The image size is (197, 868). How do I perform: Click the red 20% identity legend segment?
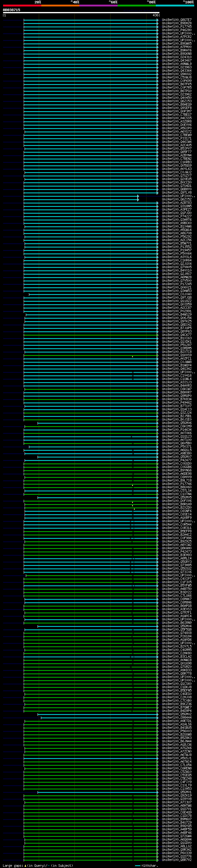(x=22, y=6)
